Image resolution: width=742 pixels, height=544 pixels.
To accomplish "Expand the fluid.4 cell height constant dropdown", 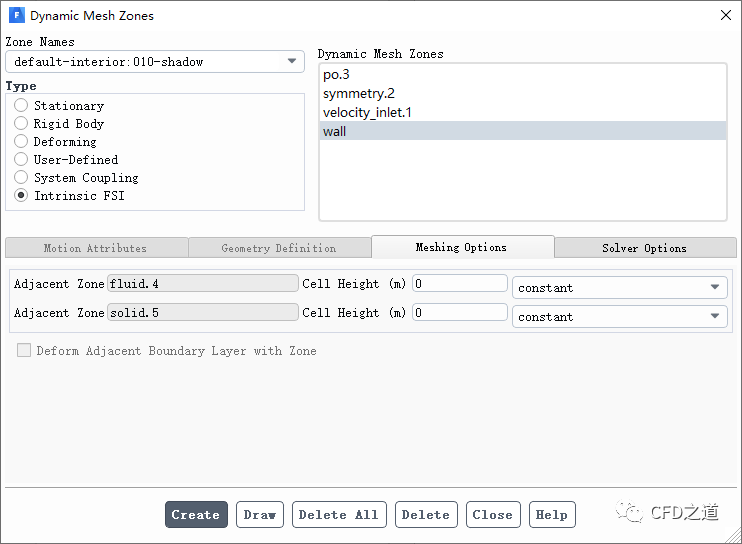I will (620, 288).
